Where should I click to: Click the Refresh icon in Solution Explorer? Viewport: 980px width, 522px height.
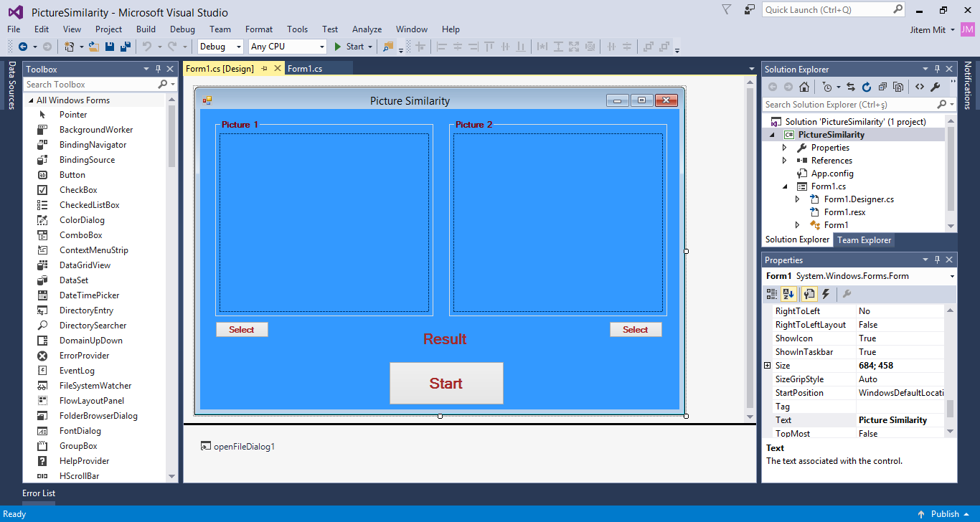(x=866, y=86)
